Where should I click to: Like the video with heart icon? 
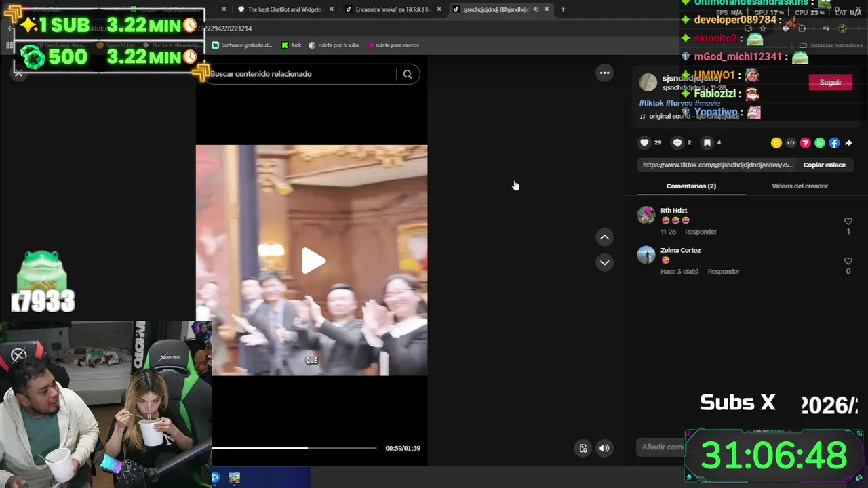coord(644,142)
